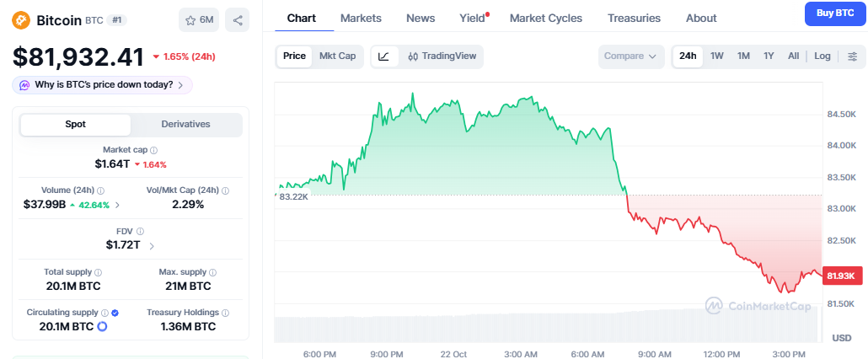This screenshot has height=359, width=868.
Task: Switch chart to Price view
Action: [294, 56]
